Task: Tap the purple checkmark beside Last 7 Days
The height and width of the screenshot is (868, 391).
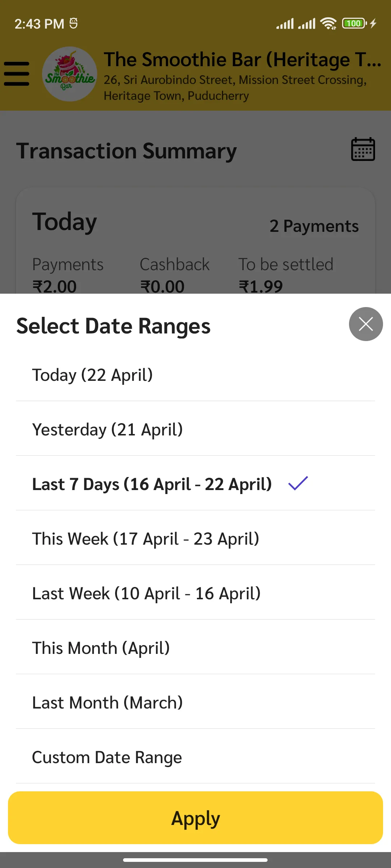Action: coord(298,483)
